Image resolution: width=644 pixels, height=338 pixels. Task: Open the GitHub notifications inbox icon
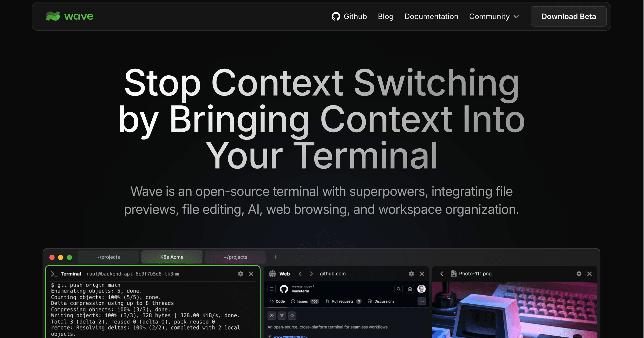409,289
